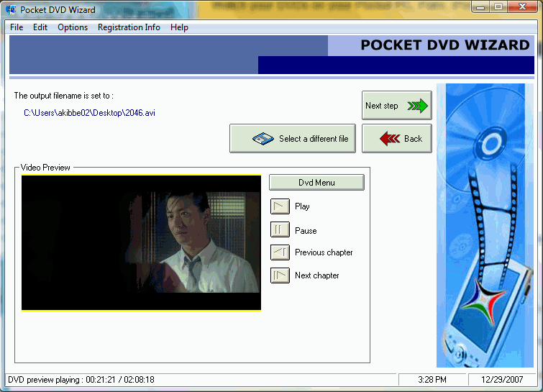Click the green arrow on Next step
The width and height of the screenshot is (543, 392).
click(x=416, y=106)
